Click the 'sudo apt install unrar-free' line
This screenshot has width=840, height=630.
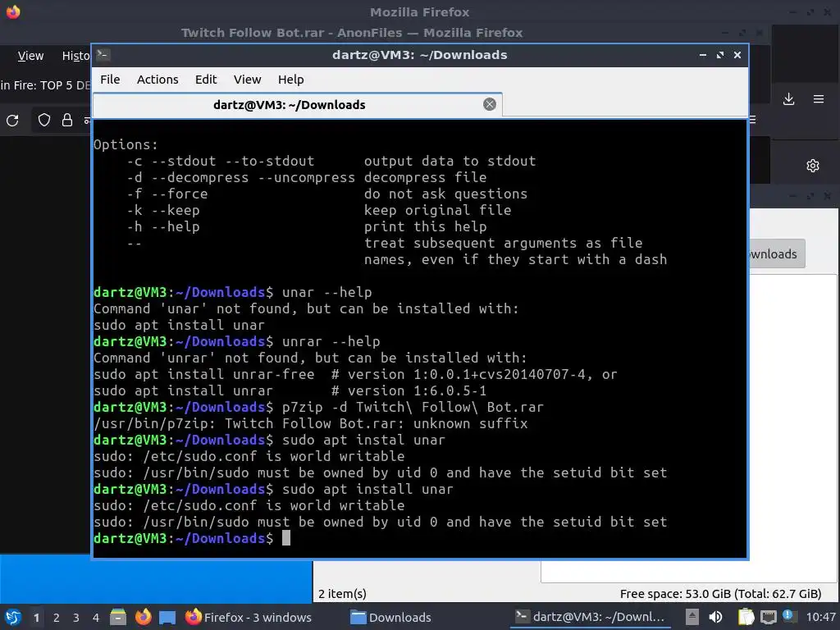click(355, 374)
